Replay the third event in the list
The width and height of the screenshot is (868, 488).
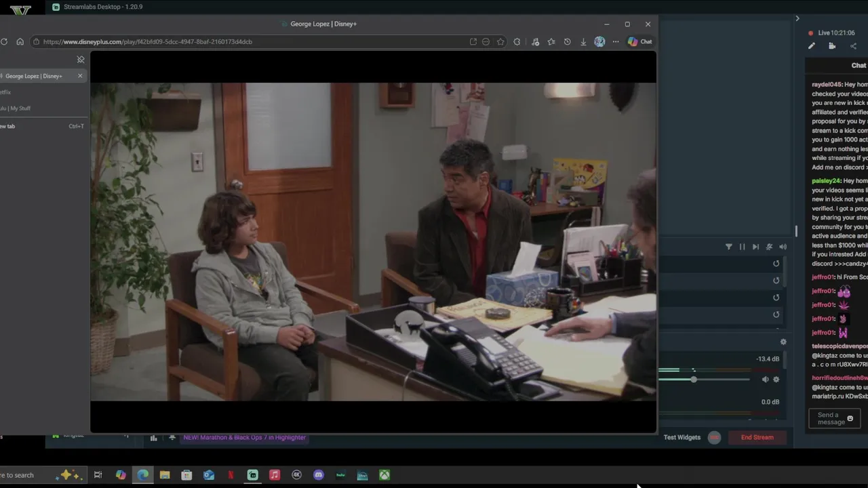click(776, 298)
